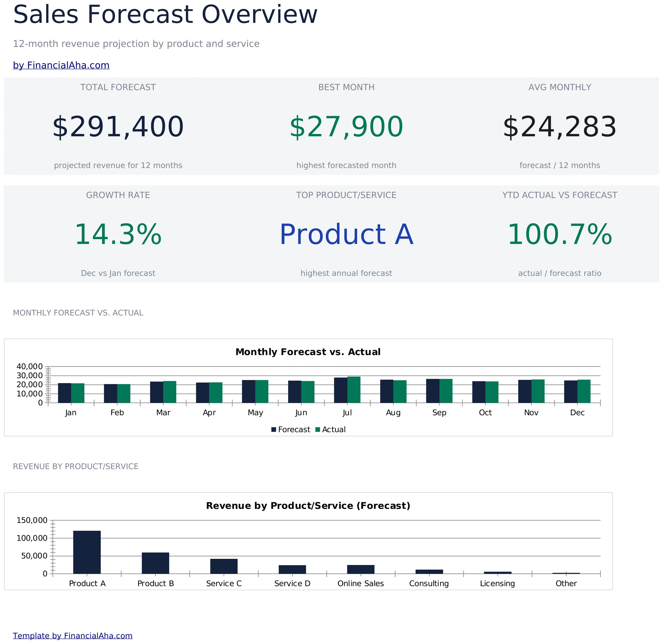Click 'forecast / 12 months' caption
The image size is (663, 644).
[560, 165]
